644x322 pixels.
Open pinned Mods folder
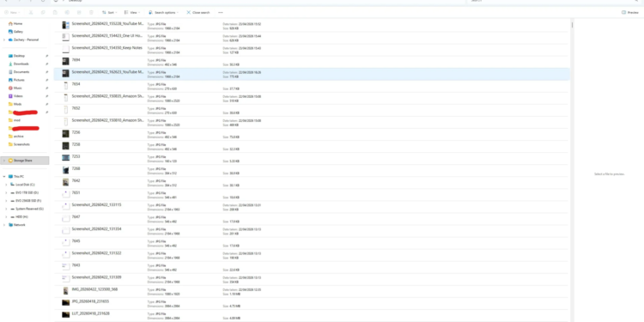(15, 104)
